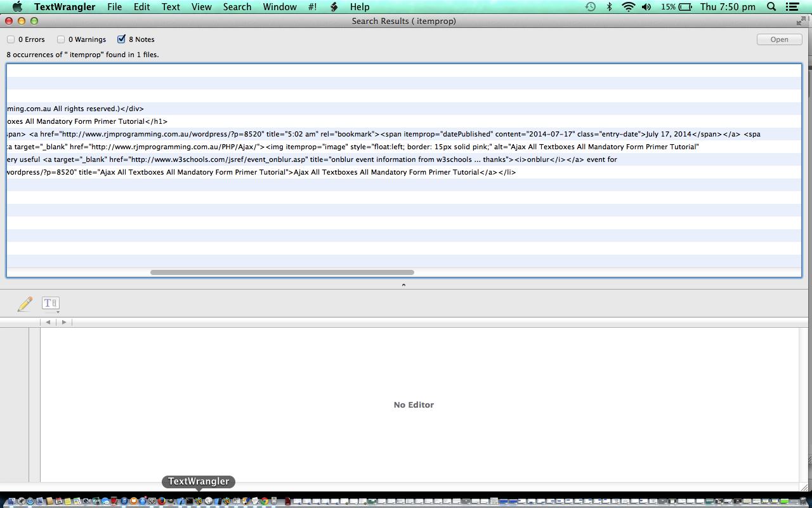Screen dimensions: 812x508
Task: Open the text options popup icon
Action: 51,304
